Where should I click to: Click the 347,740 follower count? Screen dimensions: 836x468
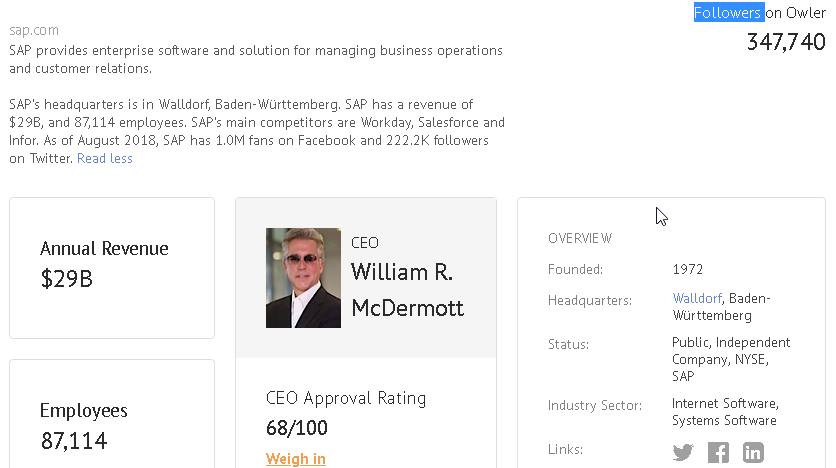tap(786, 42)
